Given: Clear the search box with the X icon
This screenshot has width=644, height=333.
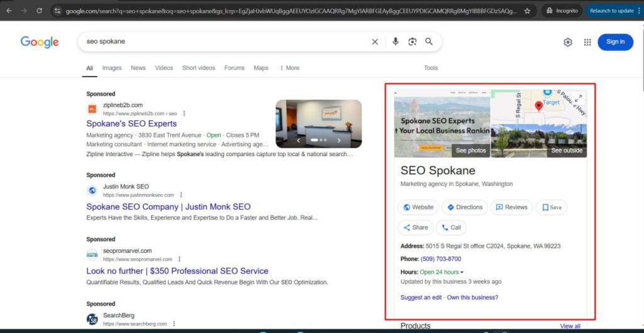Looking at the screenshot, I should point(375,42).
